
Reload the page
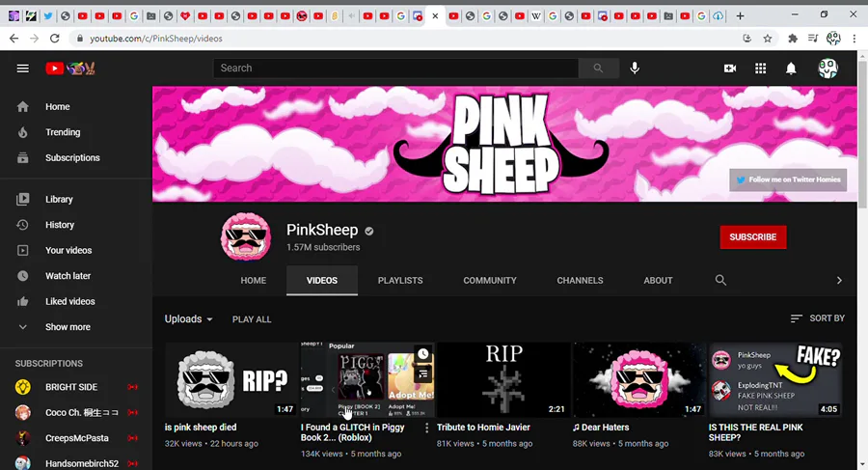54,39
